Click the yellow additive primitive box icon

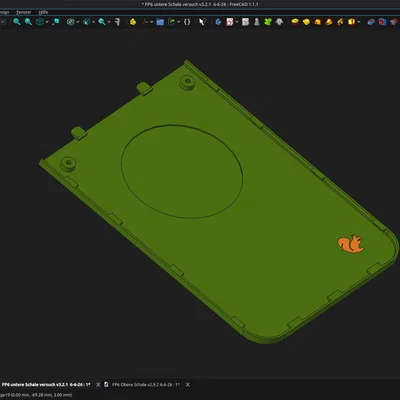351,22
